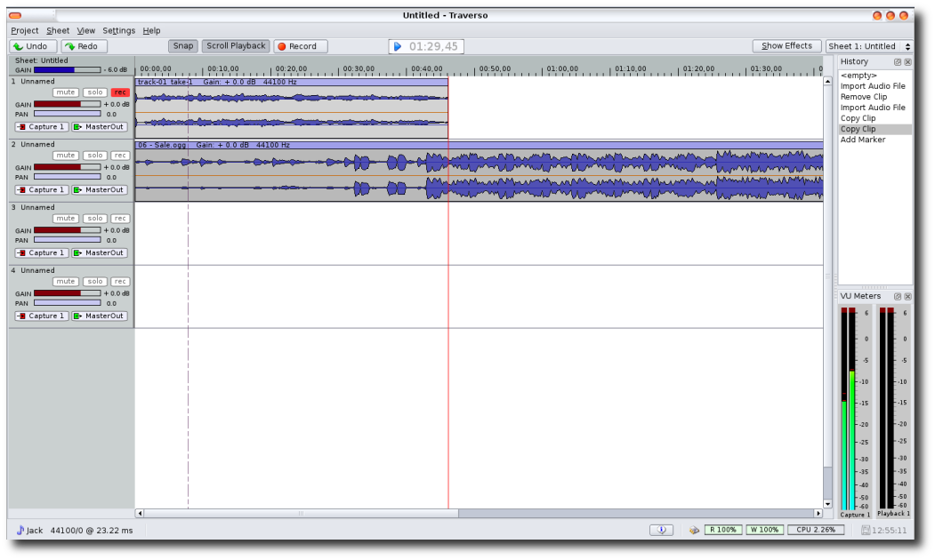Mute track 2
935x560 pixels.
click(66, 156)
